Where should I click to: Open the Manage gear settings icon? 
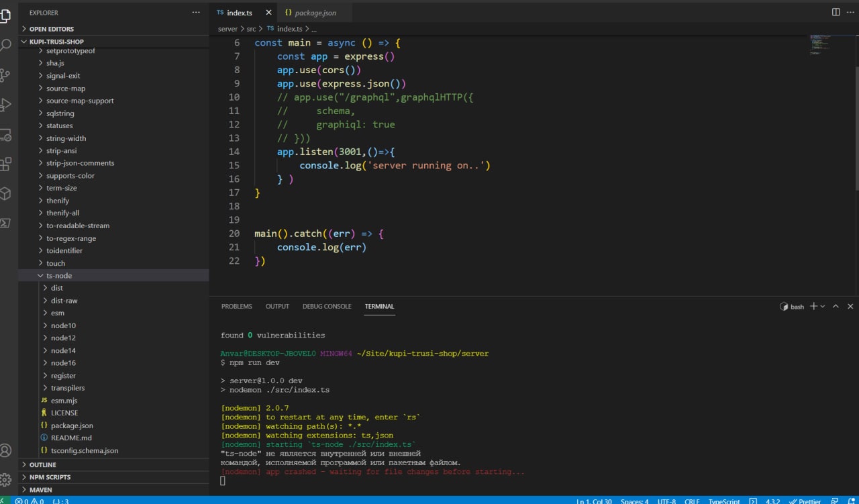click(6, 480)
